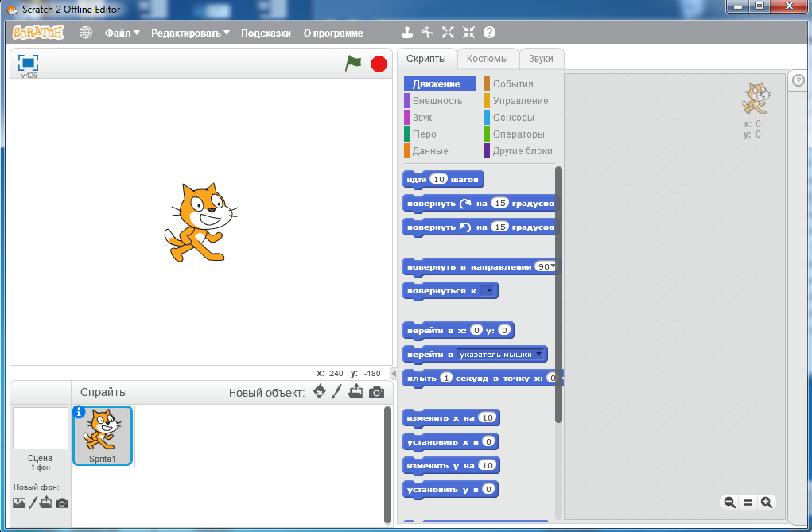The height and width of the screenshot is (532, 812).
Task: Click degrees field in clockwise turn block
Action: [499, 203]
